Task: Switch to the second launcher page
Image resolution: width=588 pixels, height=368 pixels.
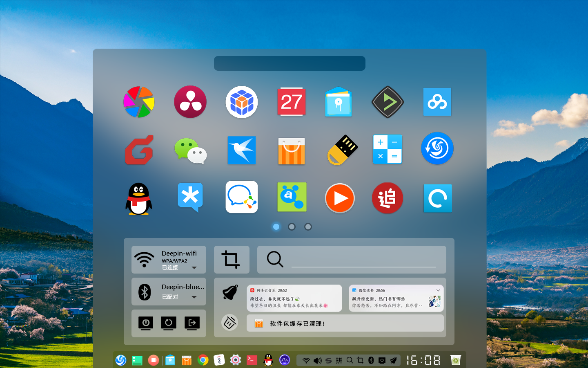Action: (x=292, y=227)
